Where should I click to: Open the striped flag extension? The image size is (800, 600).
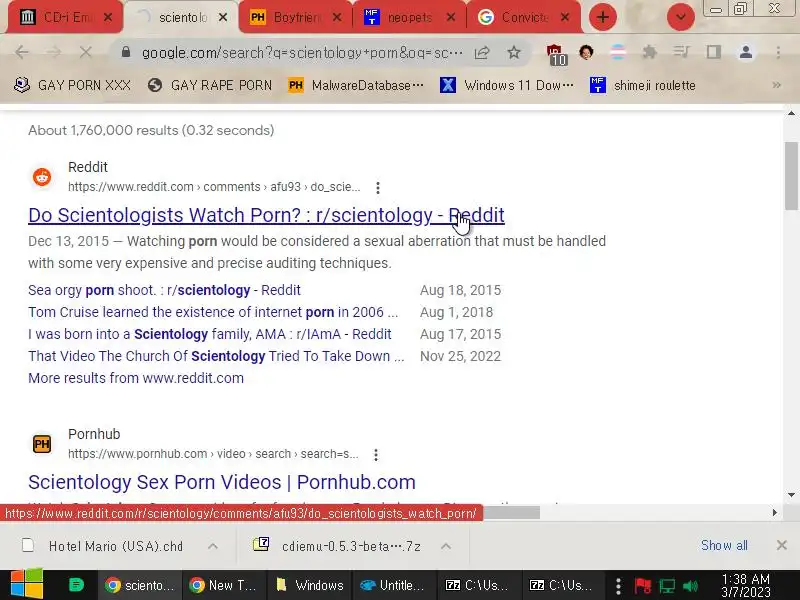click(618, 52)
